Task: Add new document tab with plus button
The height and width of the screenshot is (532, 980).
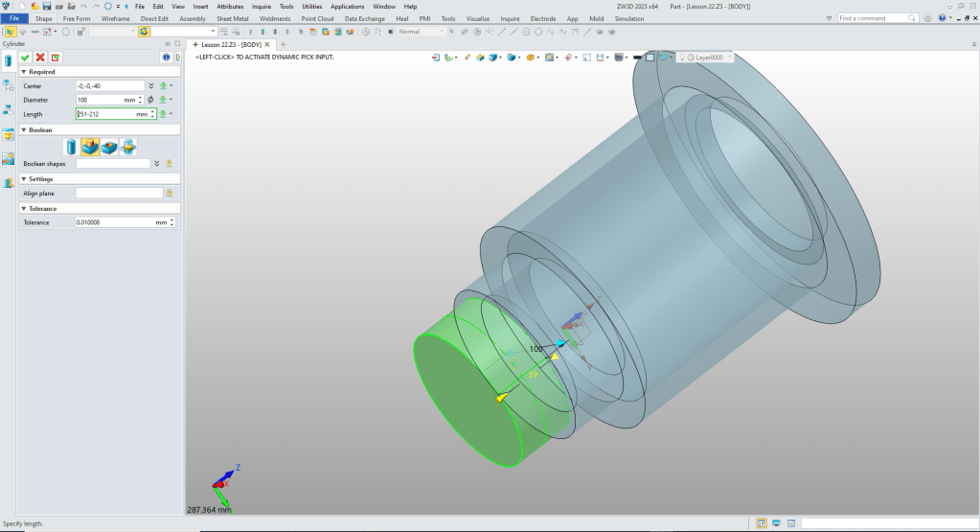Action: pyautogui.click(x=283, y=44)
